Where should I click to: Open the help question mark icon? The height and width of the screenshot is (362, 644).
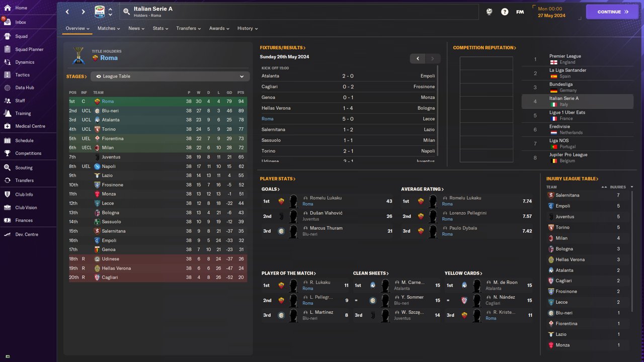click(x=505, y=12)
